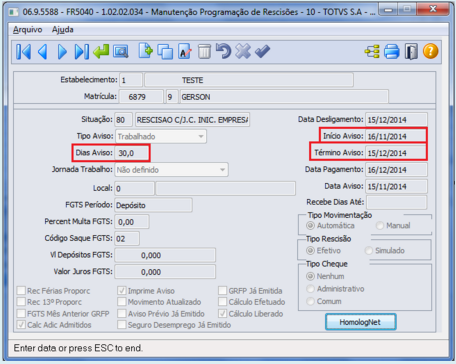Click the printer icon

pyautogui.click(x=392, y=52)
